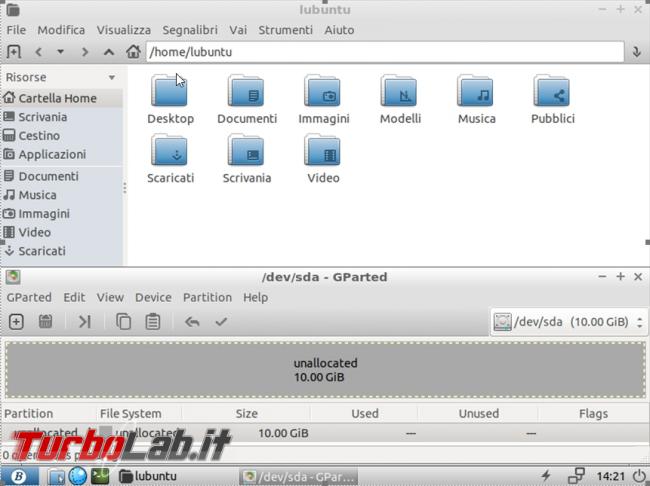Expand the Risorse side pane dropdown
The image size is (650, 486).
112,78
